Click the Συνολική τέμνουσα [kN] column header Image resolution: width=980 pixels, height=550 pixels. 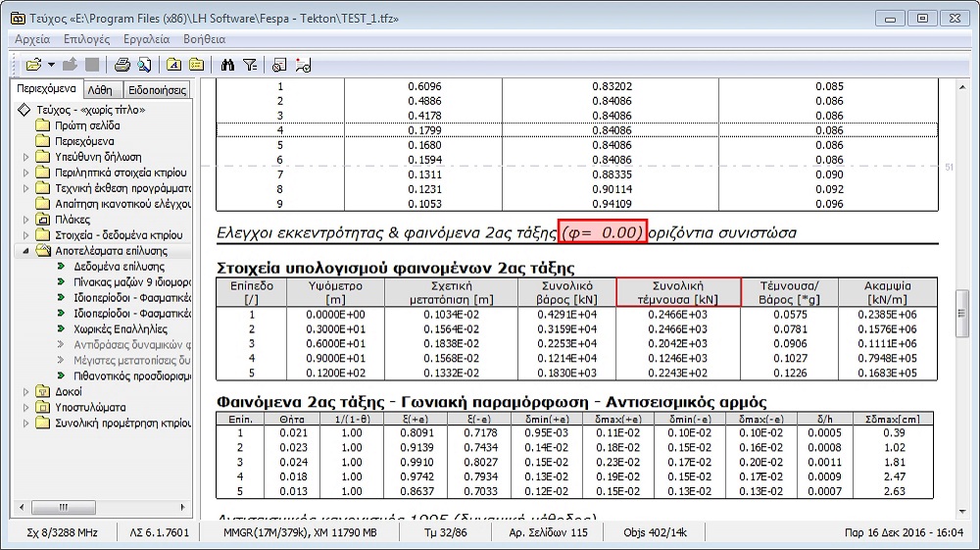pyautogui.click(x=678, y=292)
